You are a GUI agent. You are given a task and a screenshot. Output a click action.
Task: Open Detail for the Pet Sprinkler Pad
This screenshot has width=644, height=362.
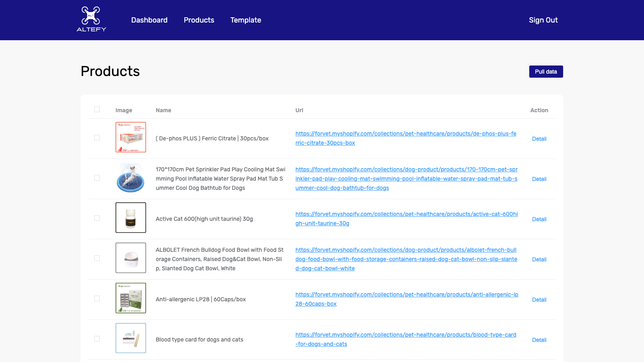pos(539,179)
